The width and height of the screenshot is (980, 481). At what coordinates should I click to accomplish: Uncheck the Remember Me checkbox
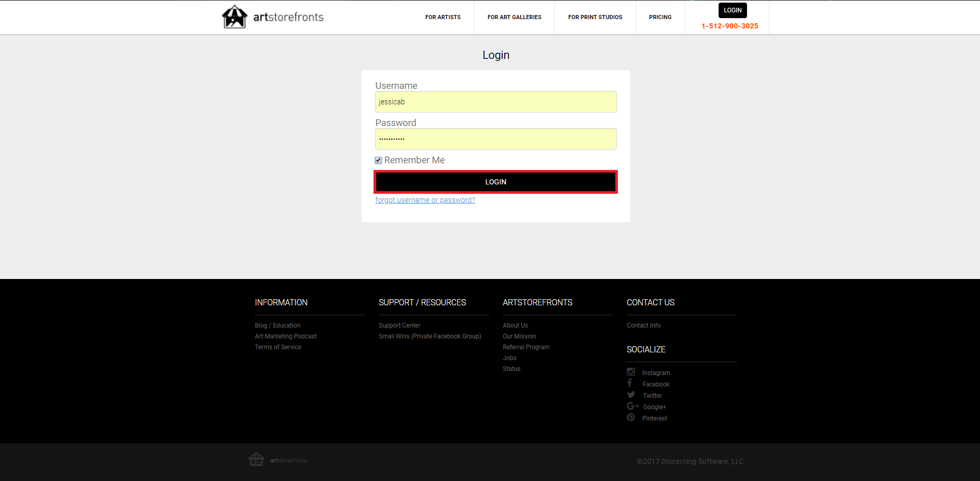(x=378, y=160)
